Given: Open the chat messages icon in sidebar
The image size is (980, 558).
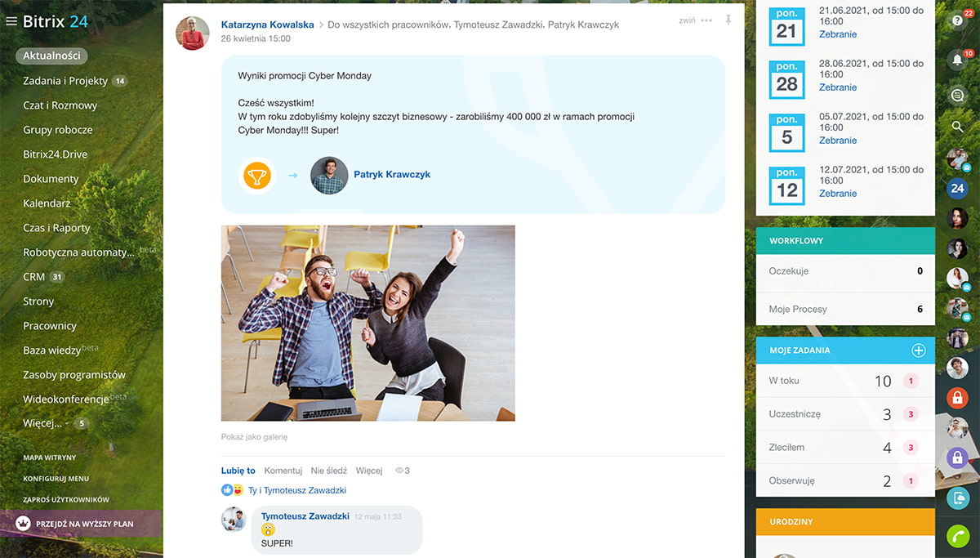Looking at the screenshot, I should [x=957, y=95].
